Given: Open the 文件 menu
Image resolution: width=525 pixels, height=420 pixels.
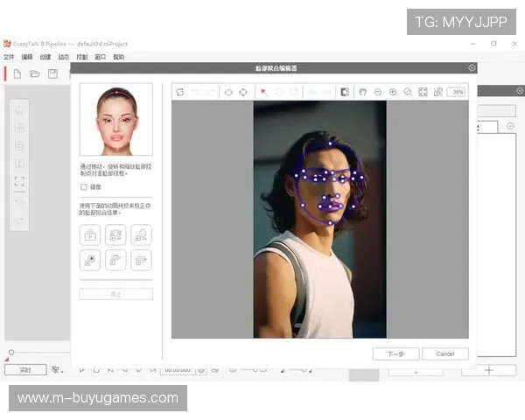Looking at the screenshot, I should [x=9, y=57].
